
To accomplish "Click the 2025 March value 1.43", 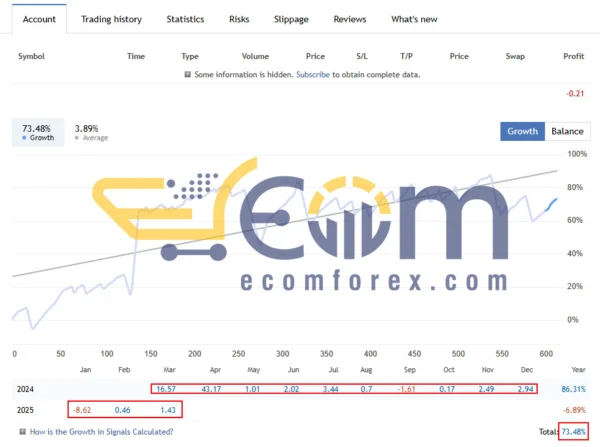I will 168,410.
